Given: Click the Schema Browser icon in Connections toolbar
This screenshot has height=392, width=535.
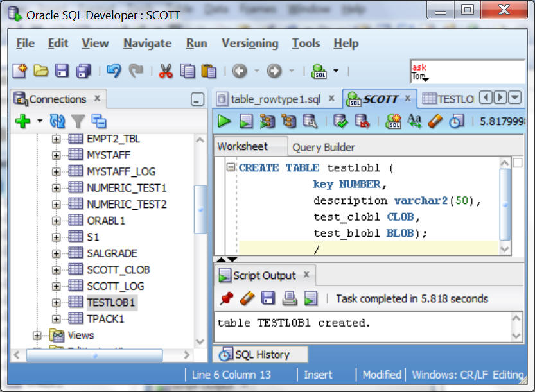Looking at the screenshot, I should coord(99,121).
